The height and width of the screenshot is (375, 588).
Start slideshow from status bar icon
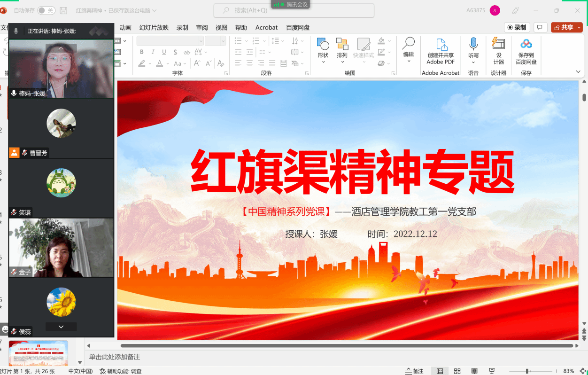click(x=492, y=371)
